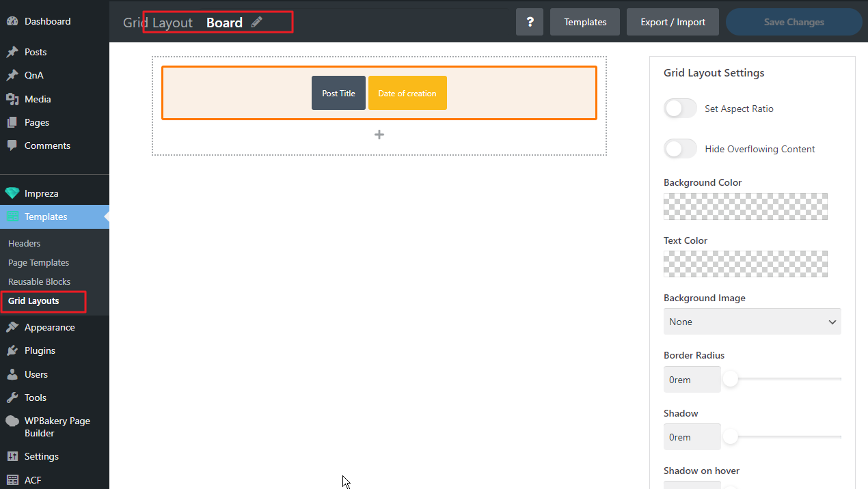Click the Appearance brush icon

pos(12,327)
